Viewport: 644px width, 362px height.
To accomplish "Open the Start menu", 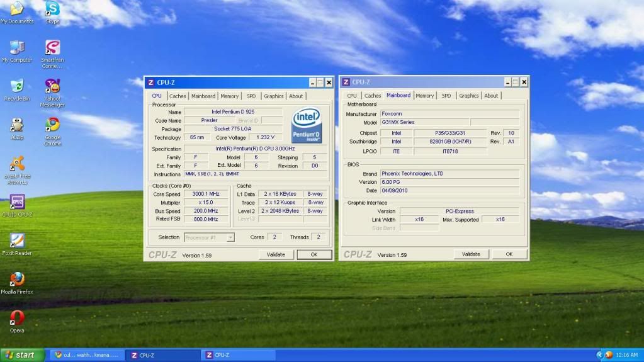I will pyautogui.click(x=22, y=355).
